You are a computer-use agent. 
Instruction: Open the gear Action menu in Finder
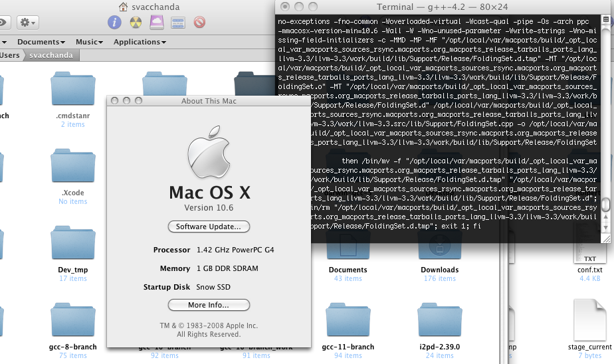27,23
